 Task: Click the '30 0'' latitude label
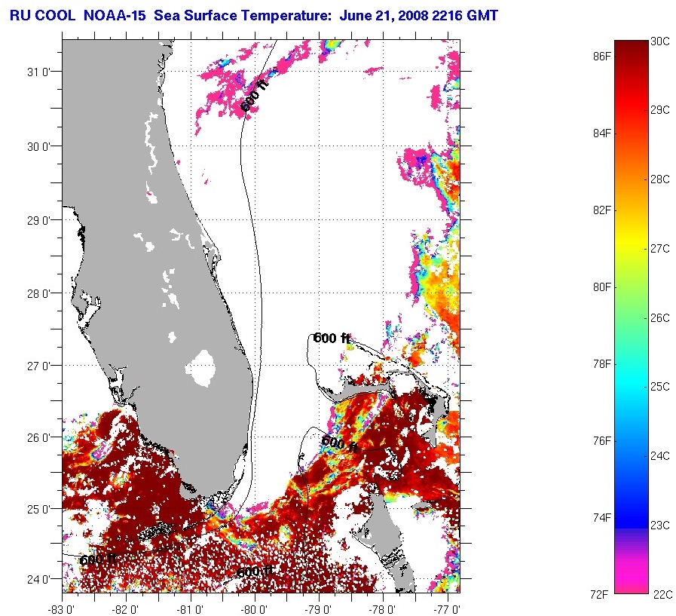[38, 147]
